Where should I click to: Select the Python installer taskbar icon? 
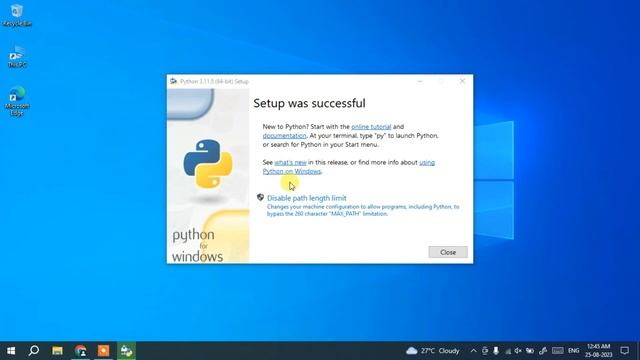click(x=127, y=351)
